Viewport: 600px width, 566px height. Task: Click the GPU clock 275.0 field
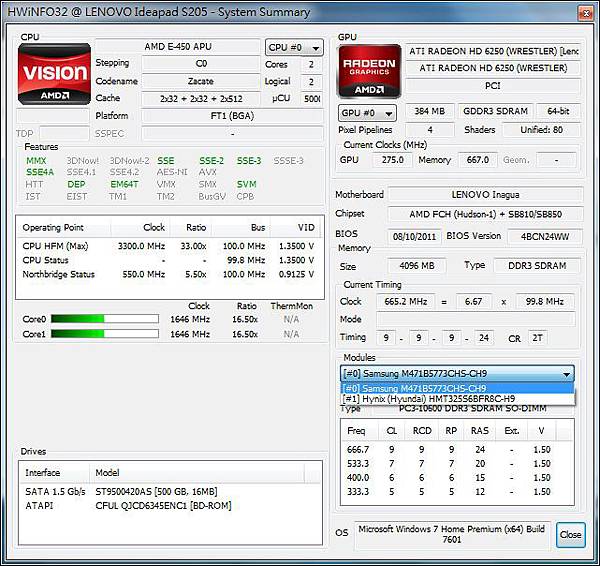393,160
